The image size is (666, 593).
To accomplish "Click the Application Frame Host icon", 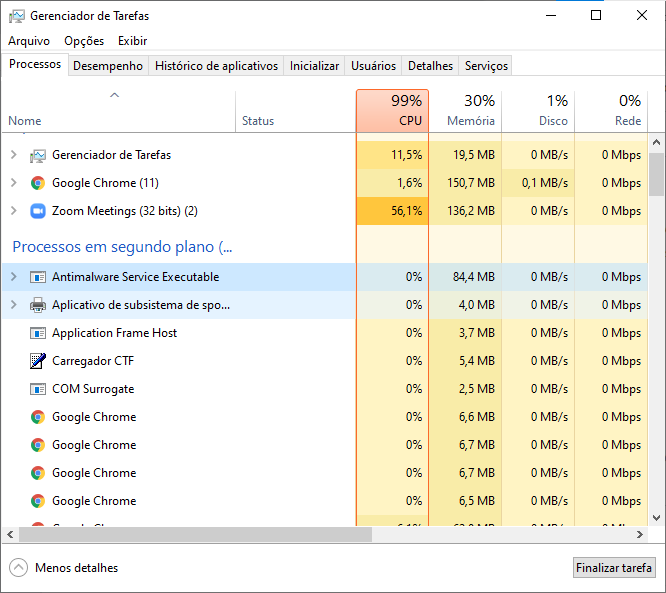I will 38,333.
